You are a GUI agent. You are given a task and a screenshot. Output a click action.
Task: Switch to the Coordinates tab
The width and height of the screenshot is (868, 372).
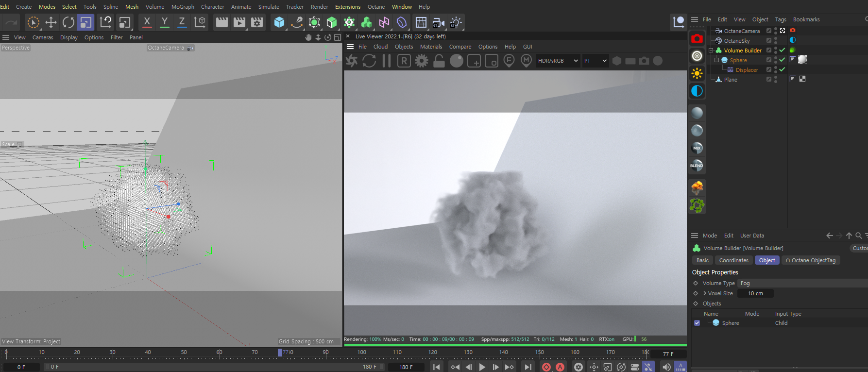pyautogui.click(x=733, y=260)
